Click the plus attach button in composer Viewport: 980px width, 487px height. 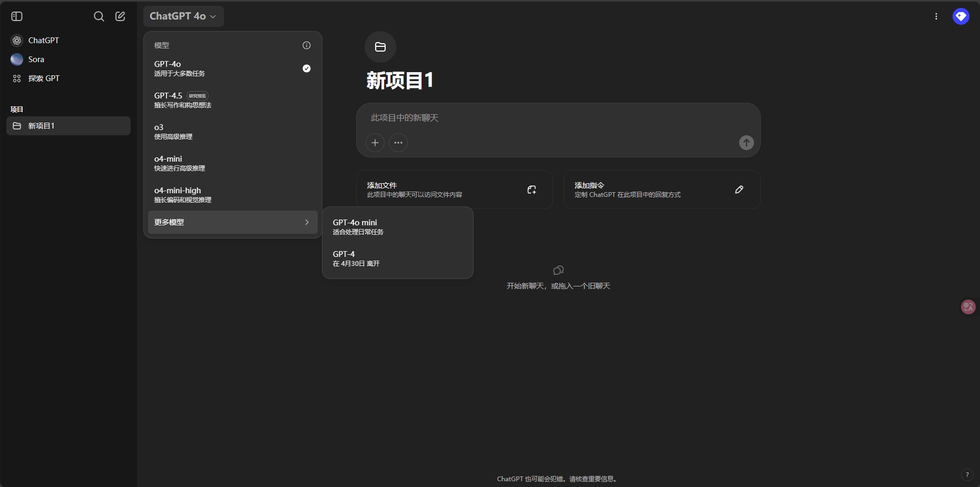point(375,143)
